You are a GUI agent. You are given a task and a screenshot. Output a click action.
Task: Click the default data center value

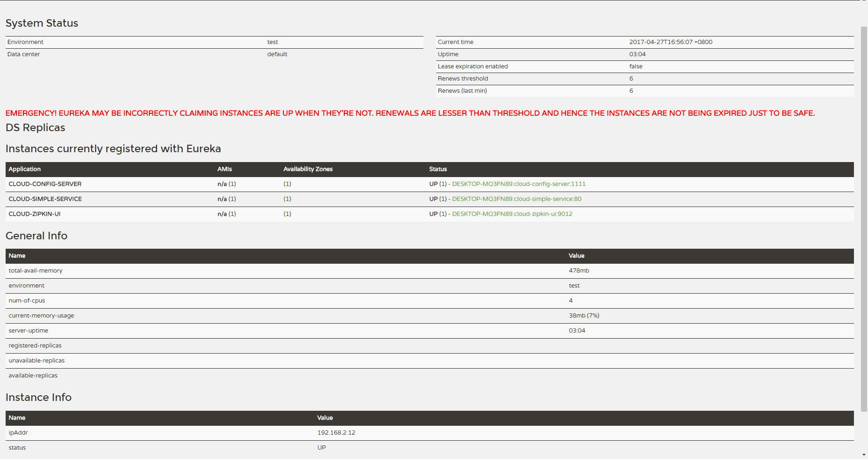pyautogui.click(x=277, y=54)
